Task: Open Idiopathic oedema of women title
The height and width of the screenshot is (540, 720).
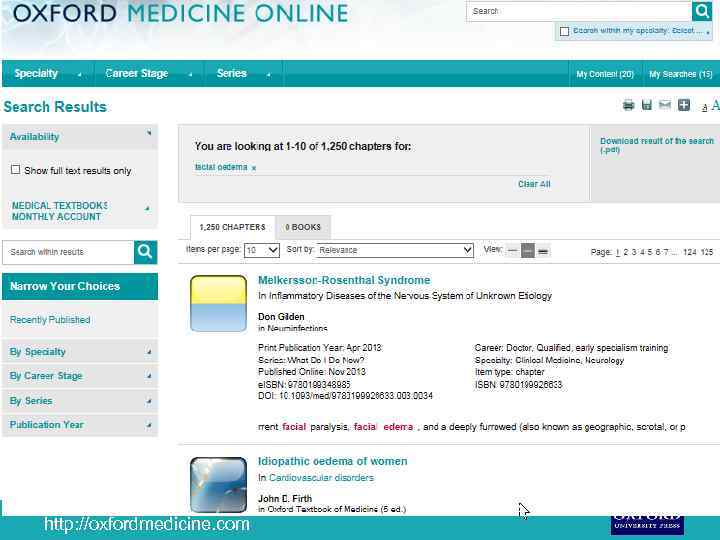Action: pyautogui.click(x=332, y=461)
